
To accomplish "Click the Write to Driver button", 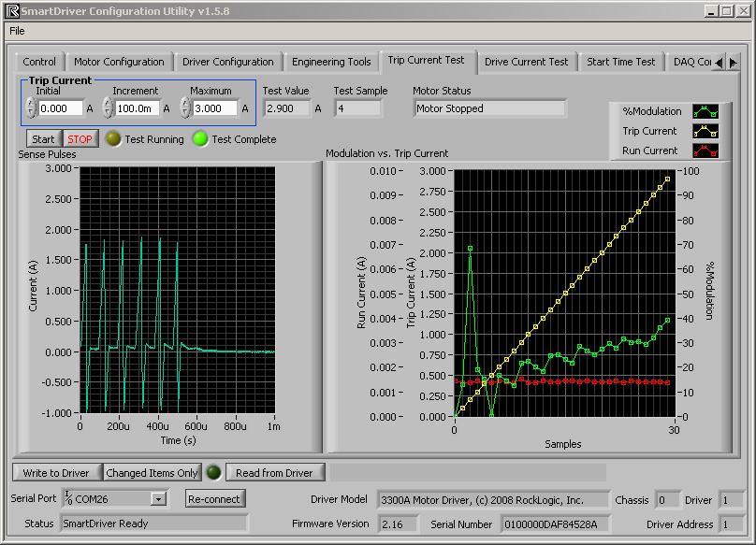I will click(56, 473).
